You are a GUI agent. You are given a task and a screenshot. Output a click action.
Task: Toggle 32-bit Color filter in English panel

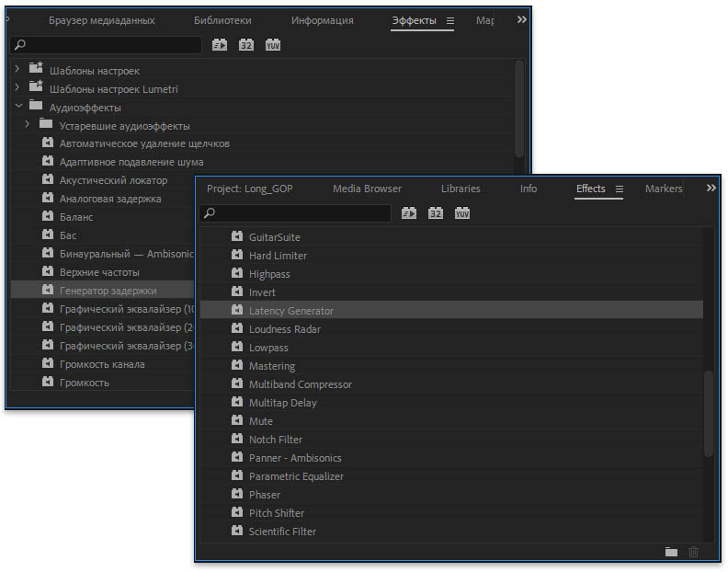pyautogui.click(x=436, y=213)
